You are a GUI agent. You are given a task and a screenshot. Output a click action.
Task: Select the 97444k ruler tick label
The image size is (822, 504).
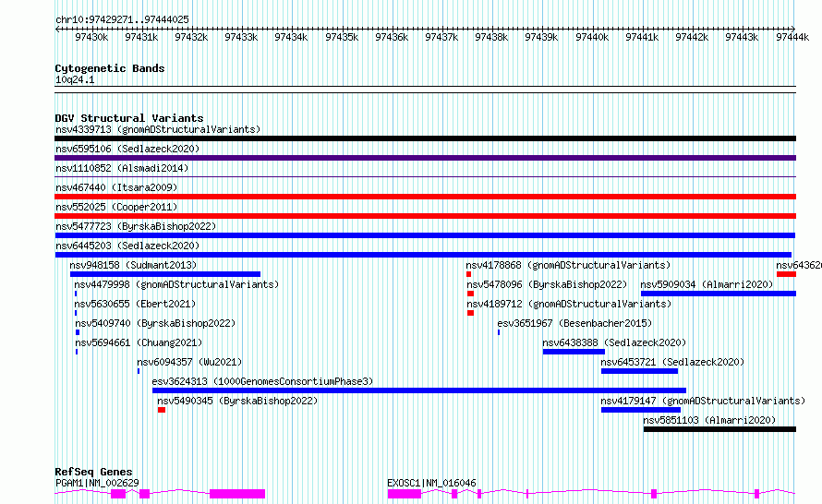tap(792, 37)
